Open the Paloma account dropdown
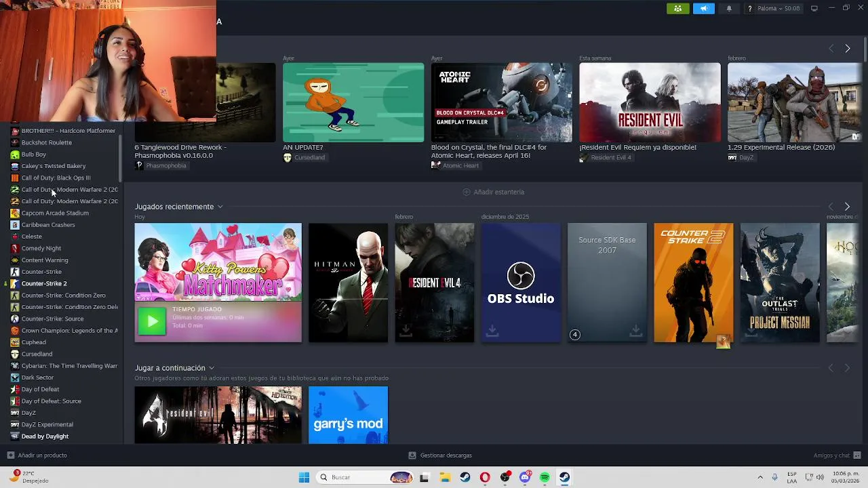Image resolution: width=868 pixels, height=488 pixels. tap(778, 8)
